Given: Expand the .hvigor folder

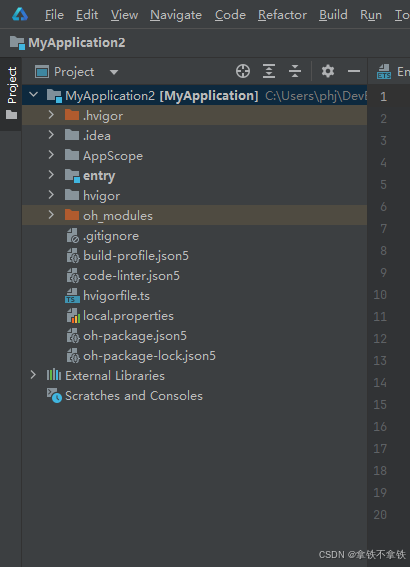Looking at the screenshot, I should [x=51, y=115].
